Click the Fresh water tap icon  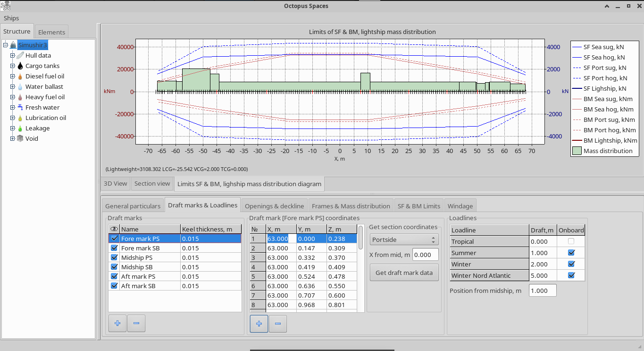click(x=20, y=107)
